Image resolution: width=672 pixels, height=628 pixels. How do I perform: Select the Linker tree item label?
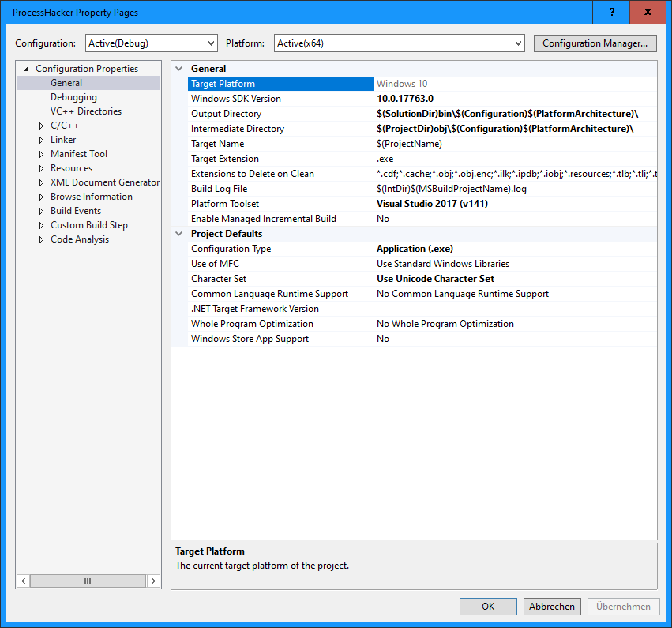click(x=63, y=139)
